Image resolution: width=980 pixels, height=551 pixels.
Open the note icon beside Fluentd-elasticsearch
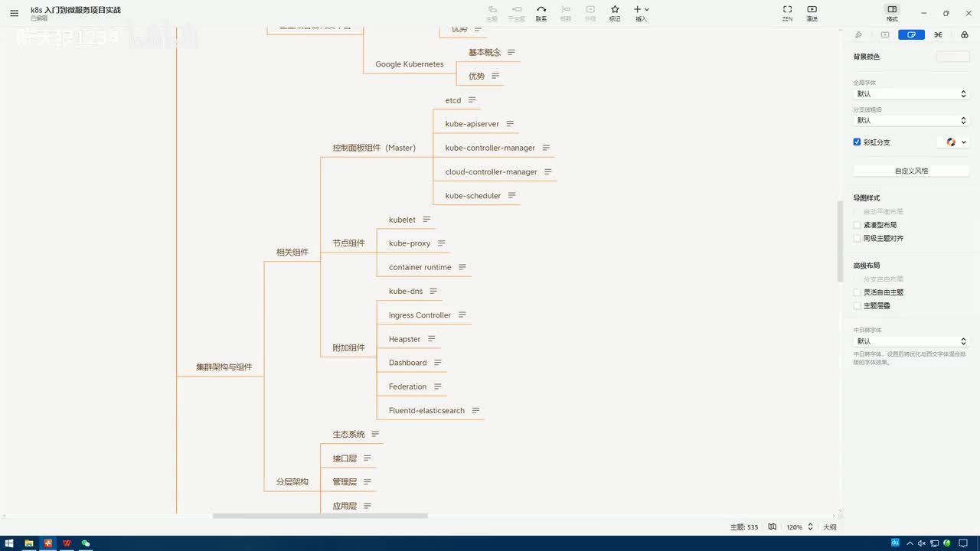pos(475,410)
